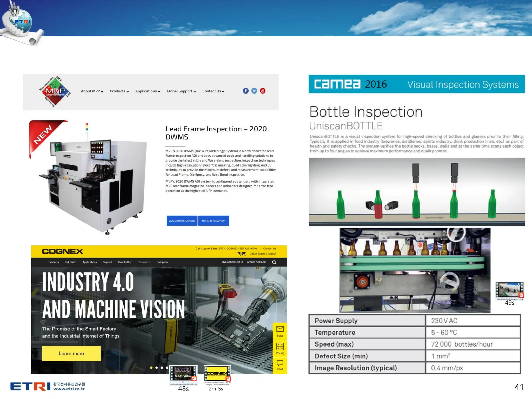Select the second carousel dot
This screenshot has height=399, width=532.
tap(156, 368)
